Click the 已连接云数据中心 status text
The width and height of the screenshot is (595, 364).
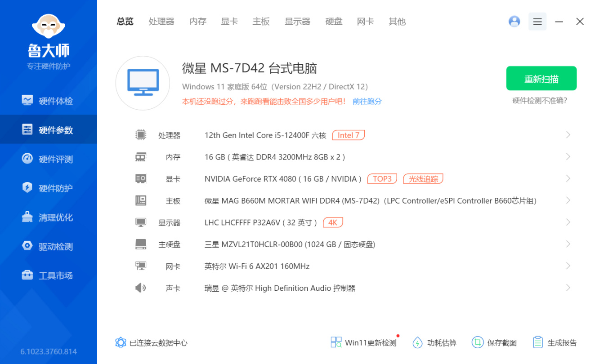pyautogui.click(x=158, y=343)
